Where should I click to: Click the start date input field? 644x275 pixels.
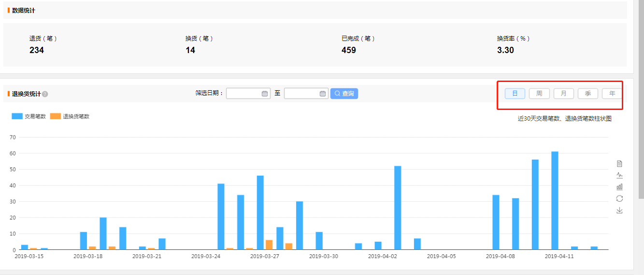(243, 94)
